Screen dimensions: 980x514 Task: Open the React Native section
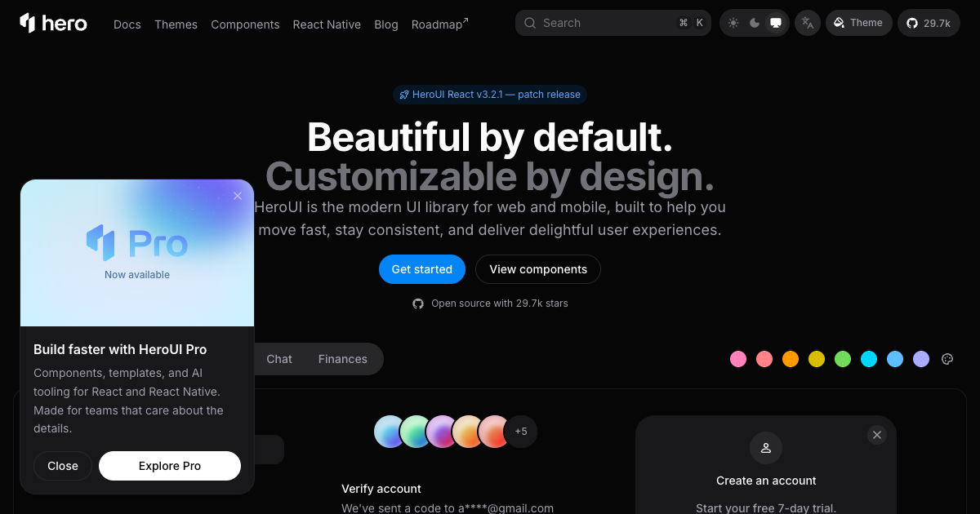click(x=327, y=24)
